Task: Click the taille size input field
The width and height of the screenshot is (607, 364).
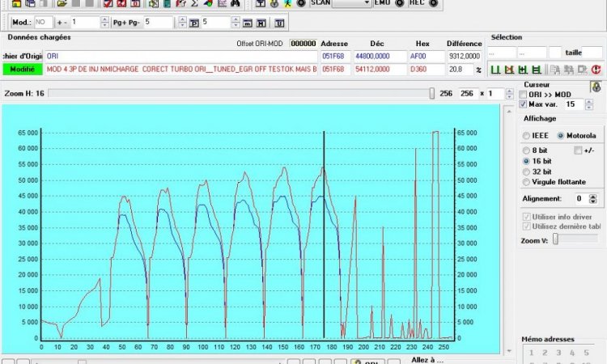Action: 592,53
